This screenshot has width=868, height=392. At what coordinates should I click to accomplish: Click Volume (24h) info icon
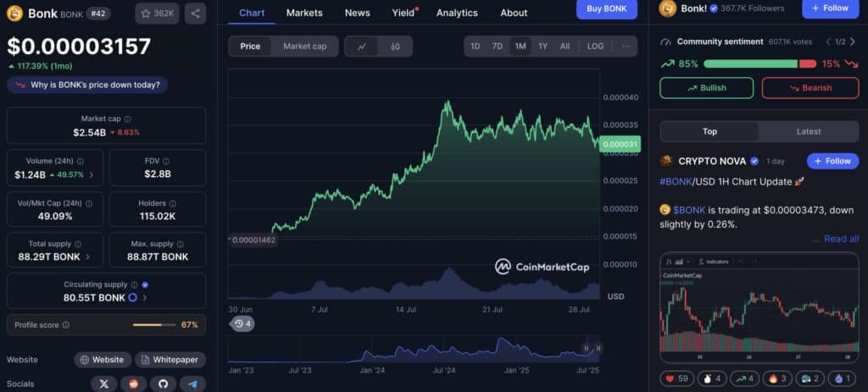coord(81,162)
